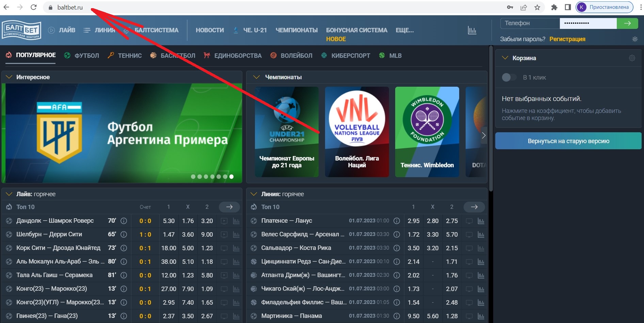Enable the 'В 1 клик' toggle
This screenshot has width=644, height=323.
[509, 78]
